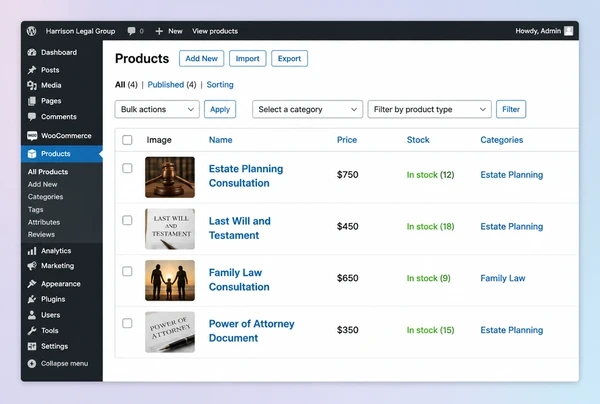Open the Plugins menu item

point(53,299)
